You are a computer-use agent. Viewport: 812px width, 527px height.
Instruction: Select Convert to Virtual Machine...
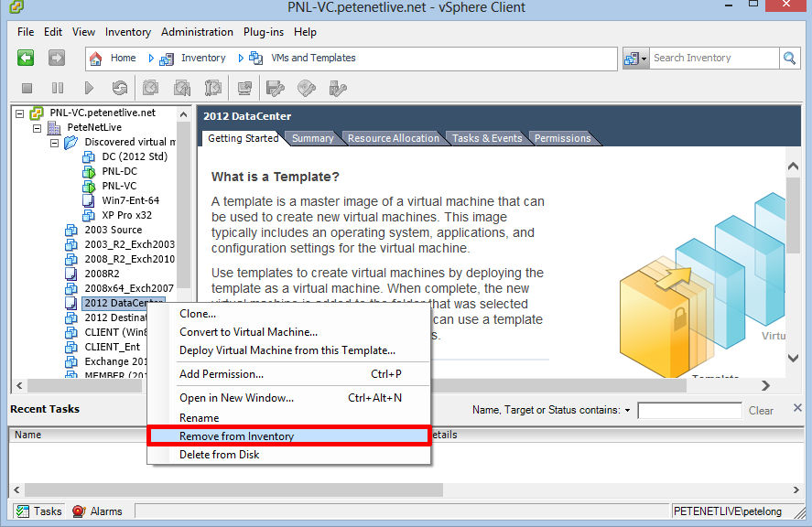(x=289, y=332)
